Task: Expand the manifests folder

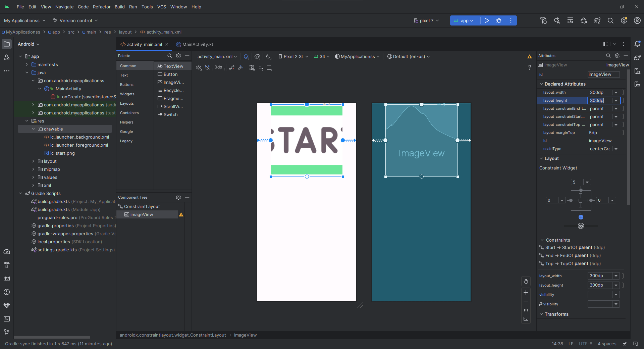Action: tap(27, 64)
